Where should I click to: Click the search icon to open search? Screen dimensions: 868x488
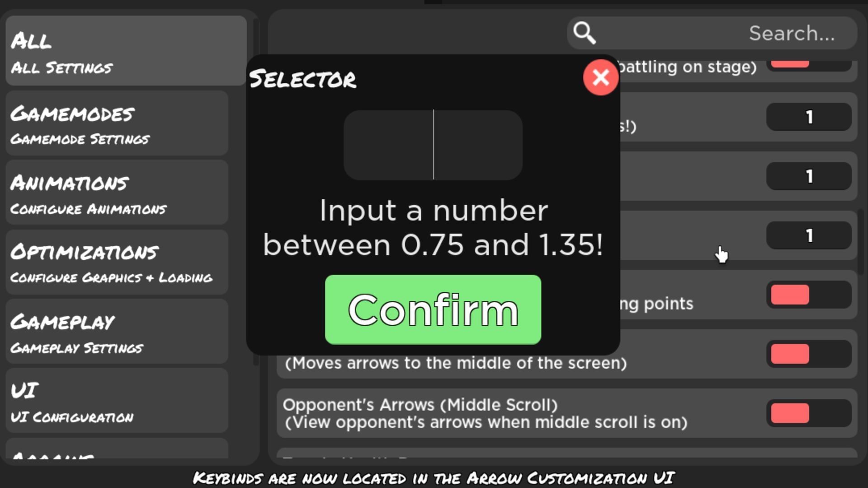[584, 33]
